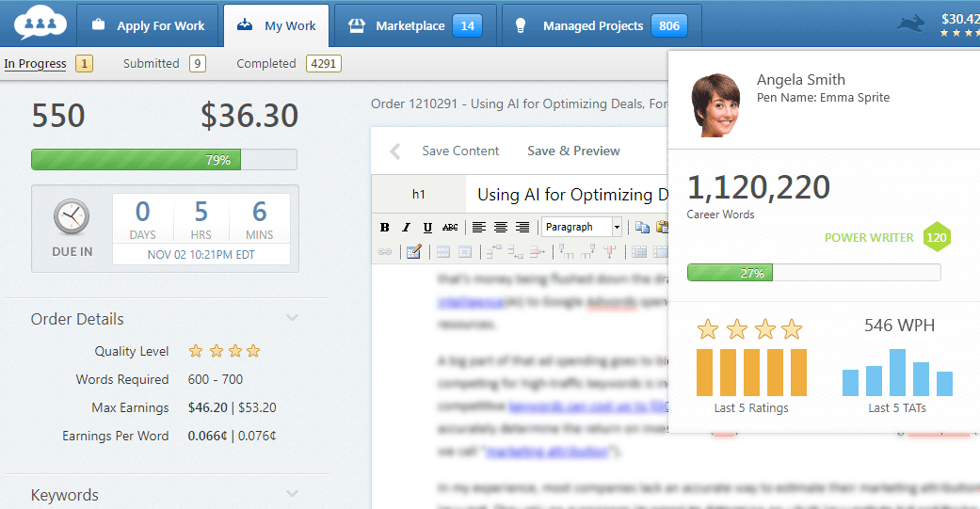
Task: Click the Save Content button
Action: (460, 151)
